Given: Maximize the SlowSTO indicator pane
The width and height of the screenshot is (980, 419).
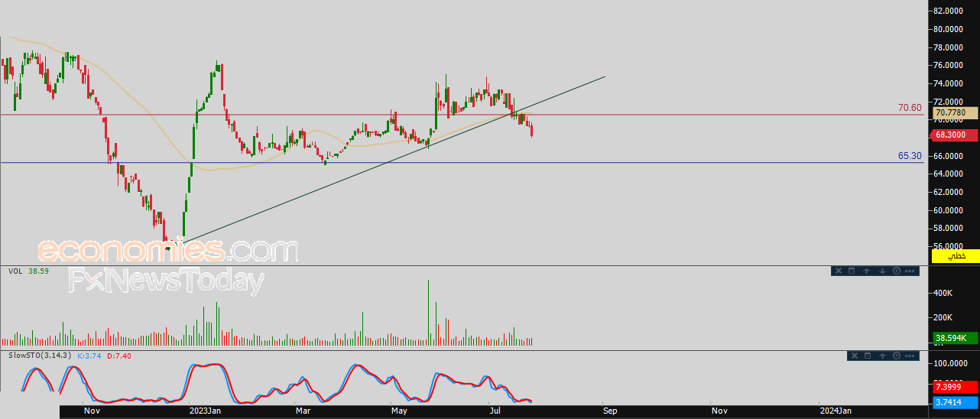Looking at the screenshot, I should pos(868,356).
